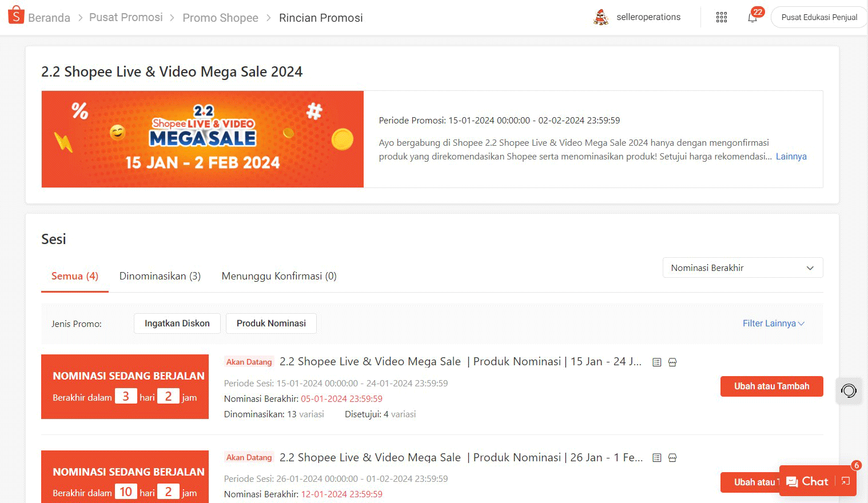Click the pop-out icon on the Chat button
Viewport: 868px width, 503px height.
click(x=846, y=481)
